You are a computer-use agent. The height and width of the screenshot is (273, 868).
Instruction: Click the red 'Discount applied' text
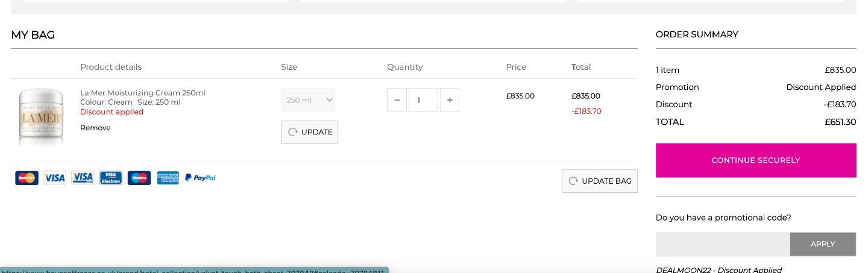[x=112, y=111]
